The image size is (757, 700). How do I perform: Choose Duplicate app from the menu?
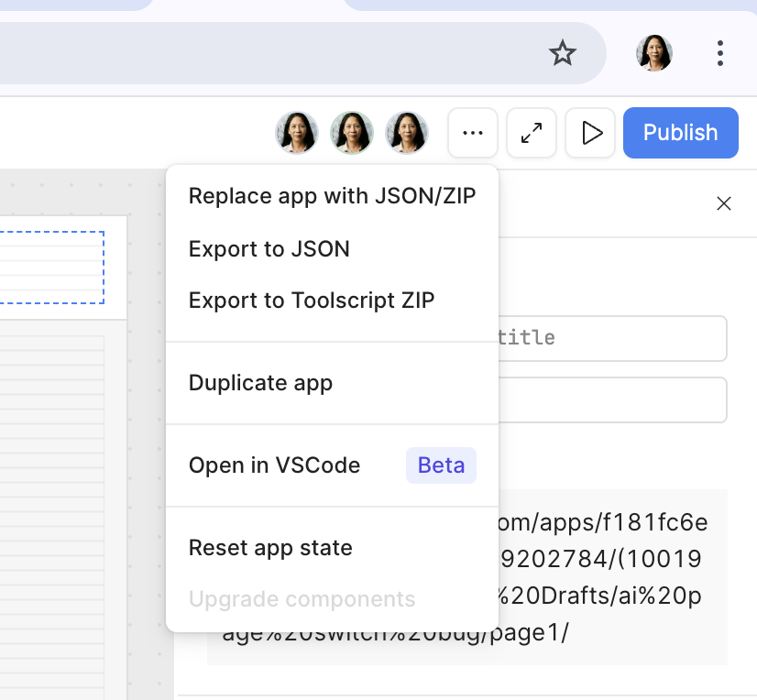pos(332,383)
